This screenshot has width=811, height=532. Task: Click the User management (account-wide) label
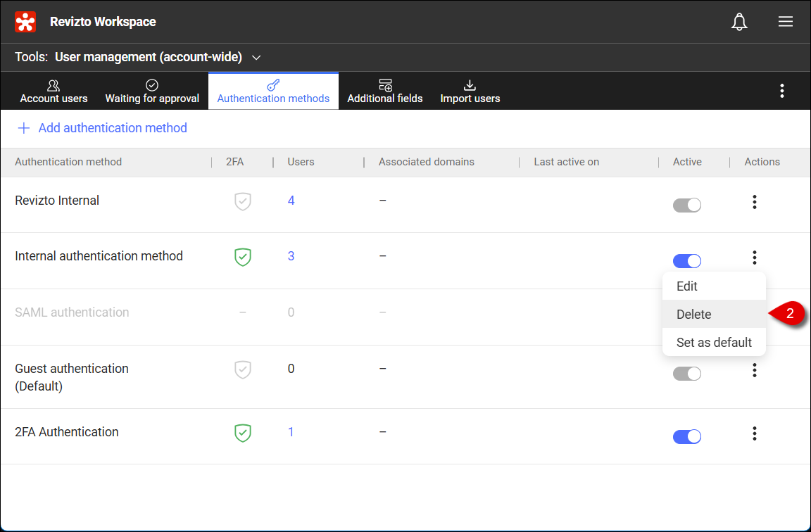[x=149, y=57]
